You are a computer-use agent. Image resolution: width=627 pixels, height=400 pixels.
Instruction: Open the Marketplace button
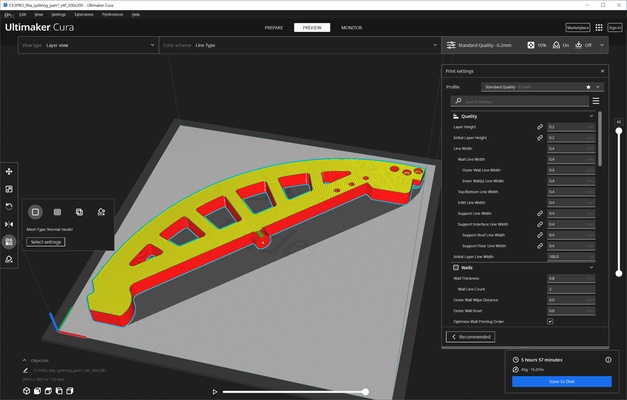point(578,28)
